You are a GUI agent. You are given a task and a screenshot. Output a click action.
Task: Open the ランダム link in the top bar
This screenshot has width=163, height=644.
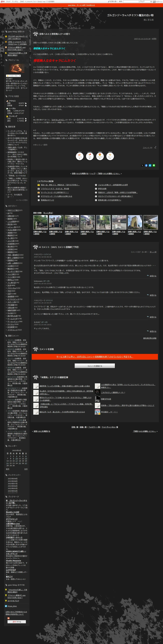click(x=15, y=2)
